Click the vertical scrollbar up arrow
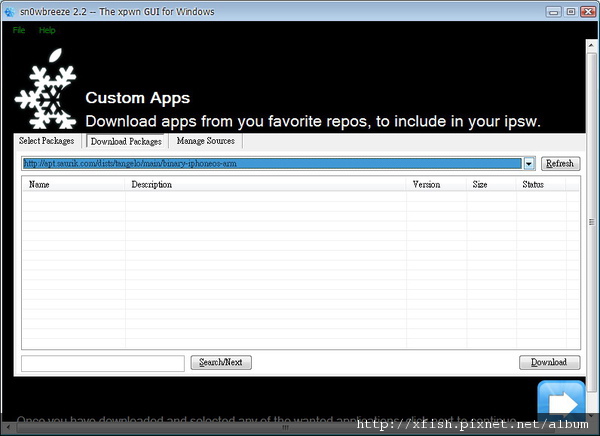 (592, 45)
